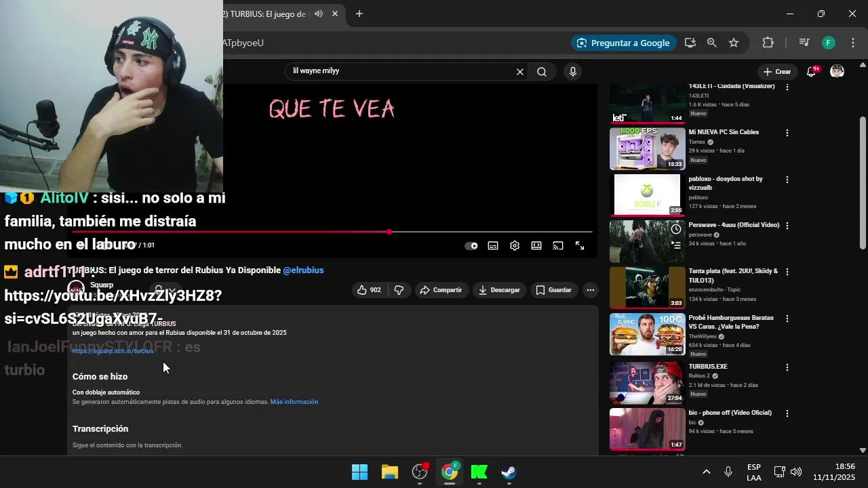Click the search magnifier button on YouTube

pos(542,72)
